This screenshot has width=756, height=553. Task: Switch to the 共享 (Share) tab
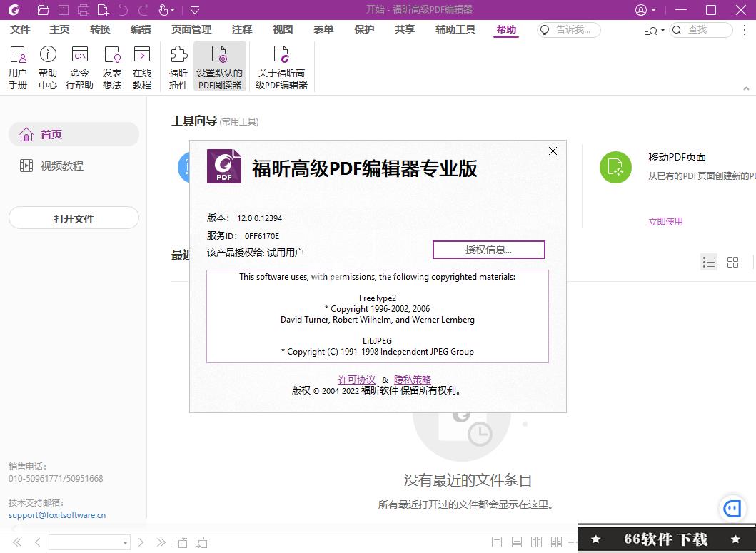[x=405, y=29]
